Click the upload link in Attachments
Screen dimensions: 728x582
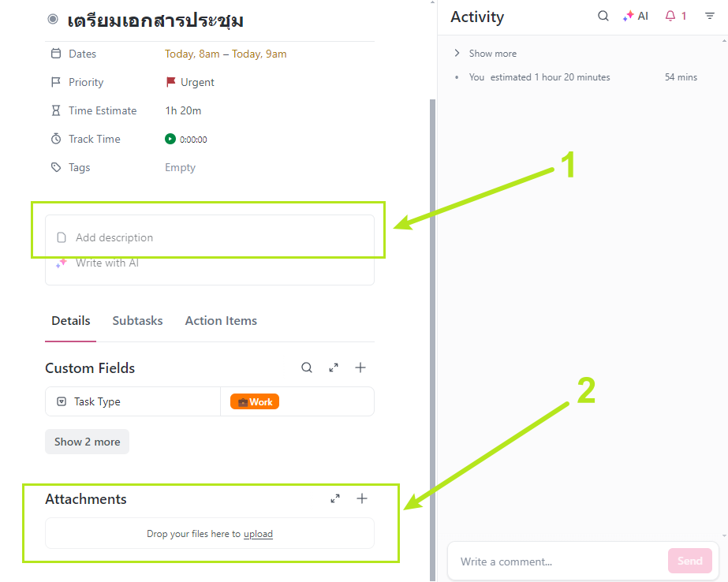click(x=258, y=534)
